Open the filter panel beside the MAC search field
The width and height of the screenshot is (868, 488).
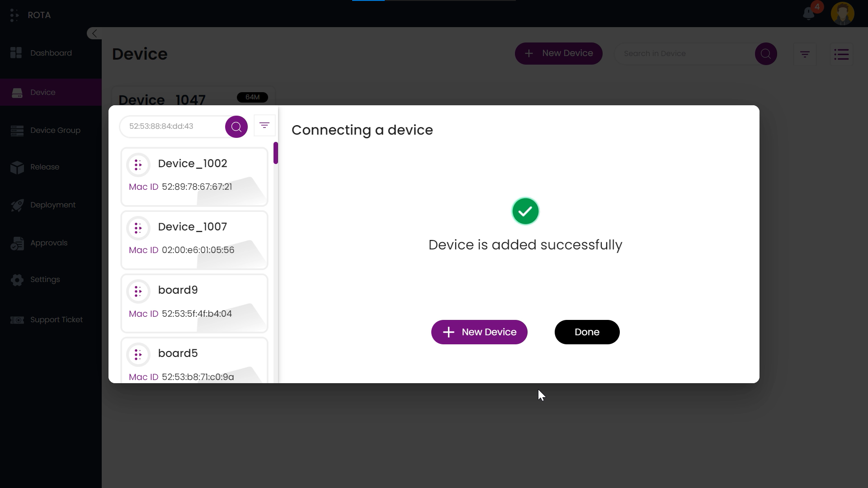(x=264, y=126)
